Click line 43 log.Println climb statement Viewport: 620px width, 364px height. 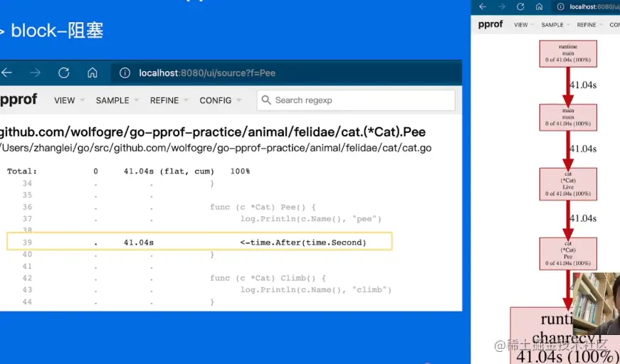(x=316, y=290)
